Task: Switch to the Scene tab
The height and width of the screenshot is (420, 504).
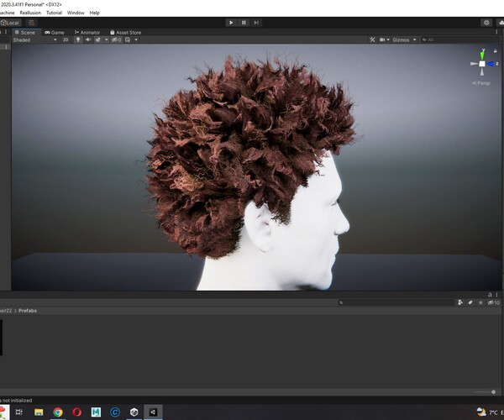Action: pos(25,33)
